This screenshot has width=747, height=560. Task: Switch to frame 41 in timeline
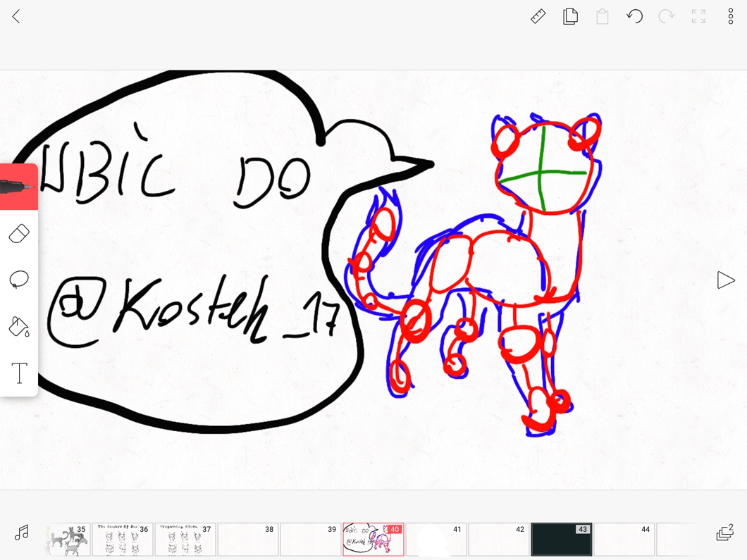point(436,540)
